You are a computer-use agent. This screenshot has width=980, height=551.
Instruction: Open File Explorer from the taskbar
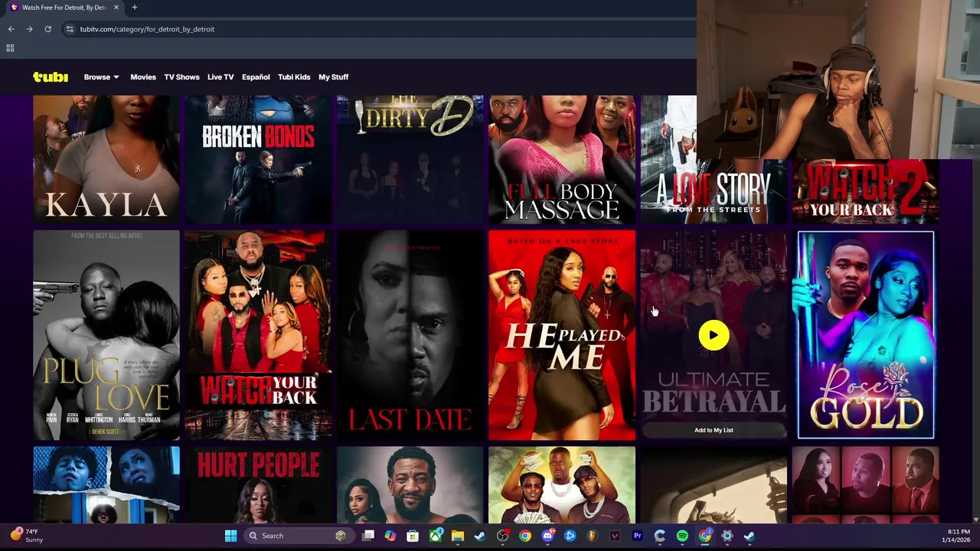click(x=457, y=536)
